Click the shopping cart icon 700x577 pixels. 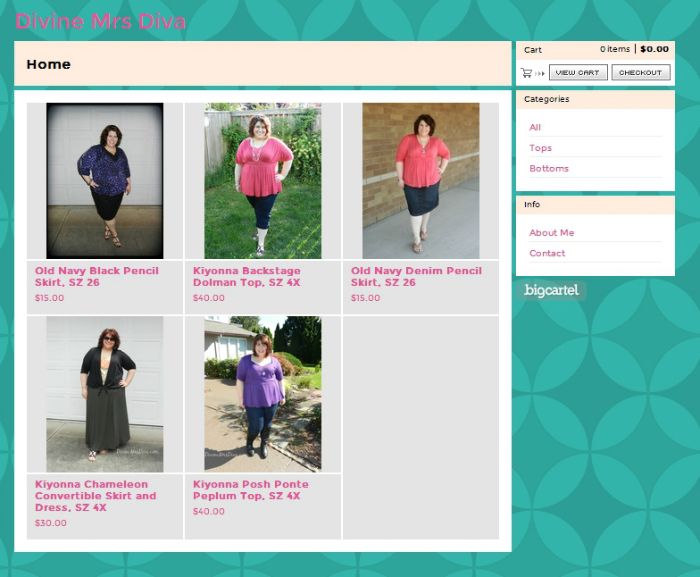point(527,73)
